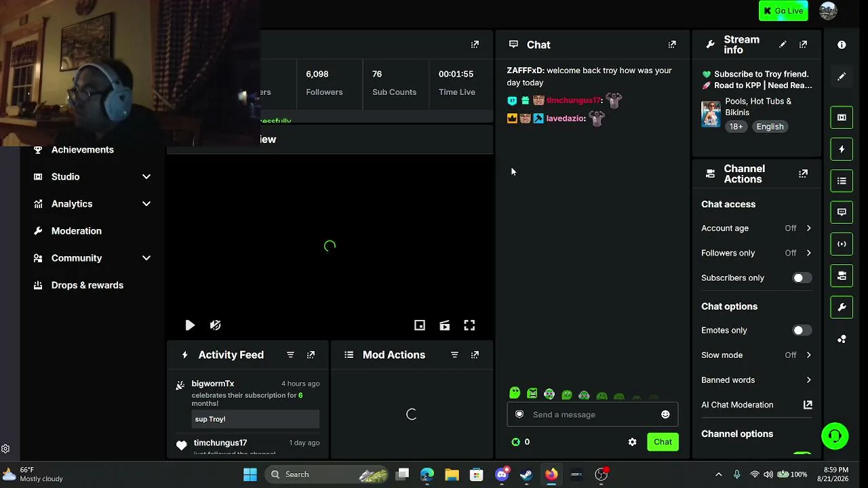This screenshot has width=868, height=488.
Task: Launch Steam from the taskbar
Action: pyautogui.click(x=526, y=474)
